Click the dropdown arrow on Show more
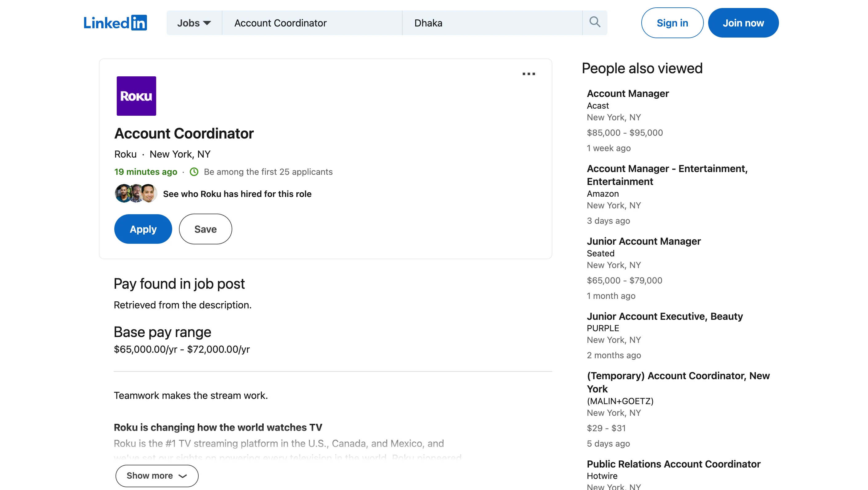 coord(182,476)
